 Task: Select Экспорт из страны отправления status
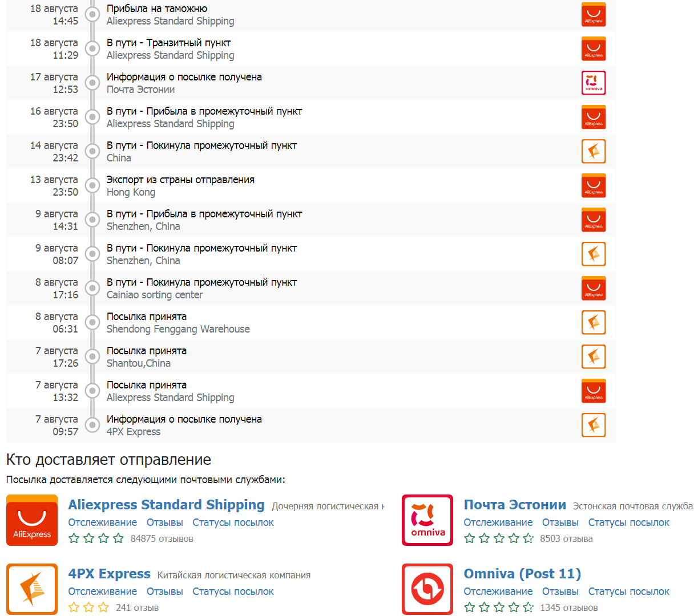180,180
